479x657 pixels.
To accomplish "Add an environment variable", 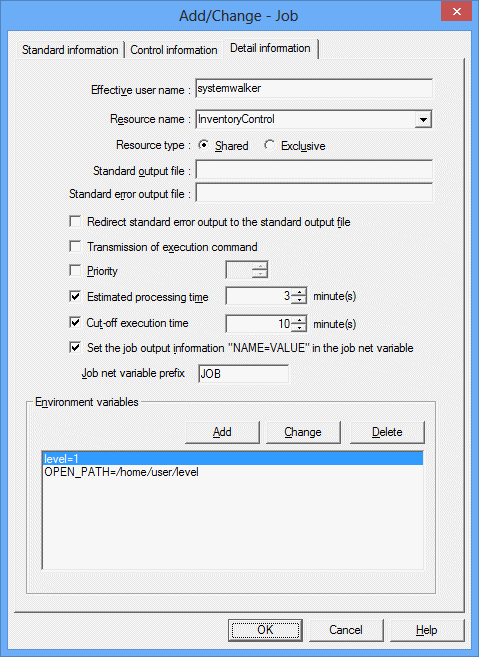I will (x=222, y=432).
